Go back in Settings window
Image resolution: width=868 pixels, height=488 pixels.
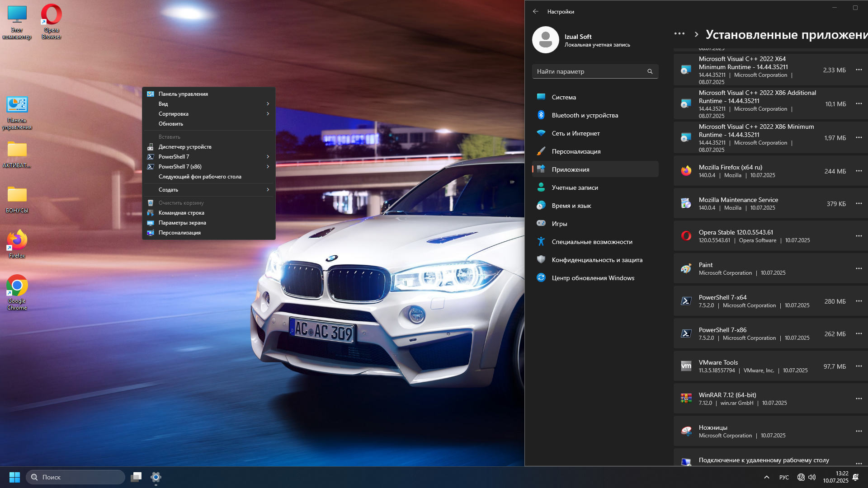click(536, 11)
